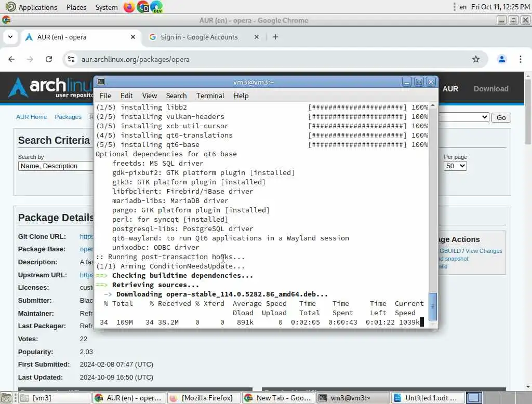Open the Terminal menu in terminal window
The width and height of the screenshot is (532, 404).
210,96
